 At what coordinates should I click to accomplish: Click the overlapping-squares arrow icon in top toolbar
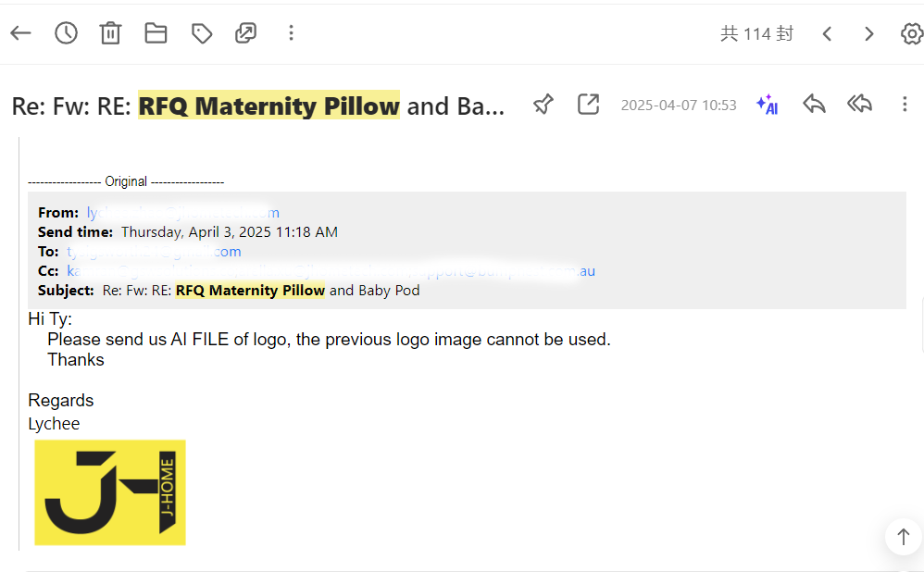245,33
